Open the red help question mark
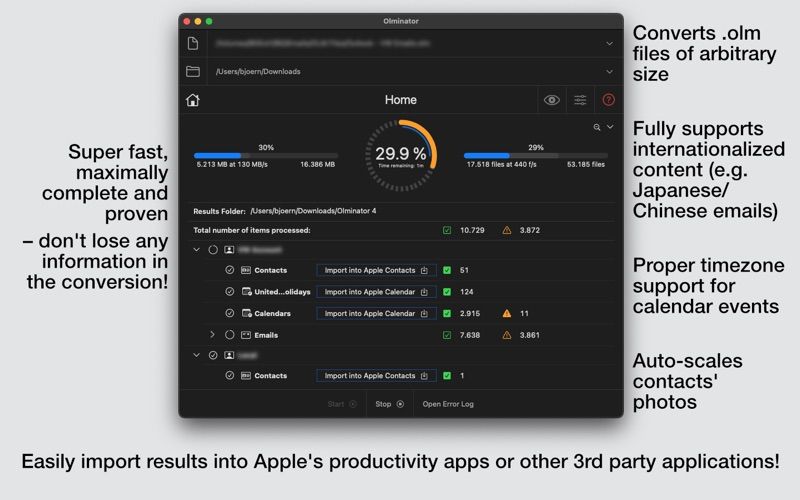800x500 pixels. (608, 100)
